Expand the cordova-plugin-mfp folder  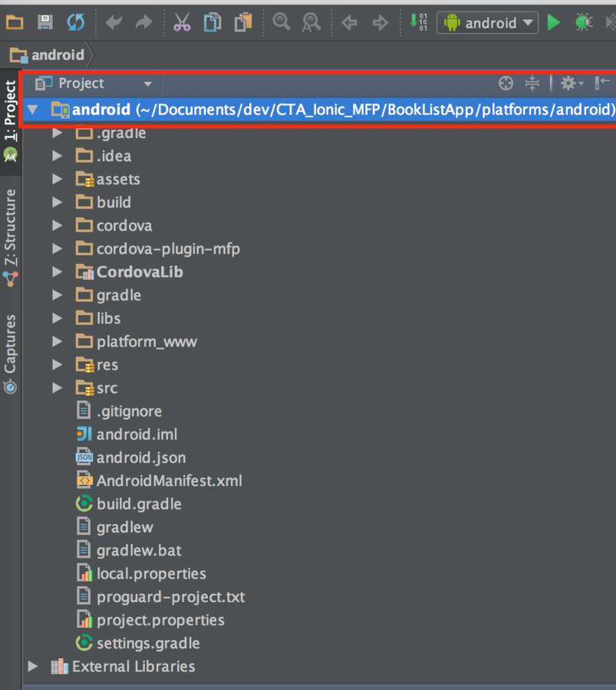(x=57, y=248)
